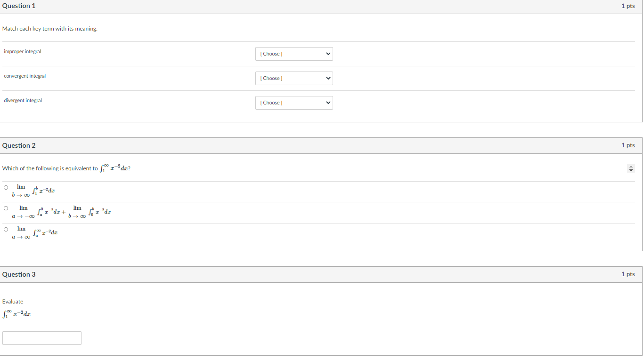Viewport: 644px width, 359px height.
Task: Click the up-down arrows icon in Question 2
Action: [632, 168]
